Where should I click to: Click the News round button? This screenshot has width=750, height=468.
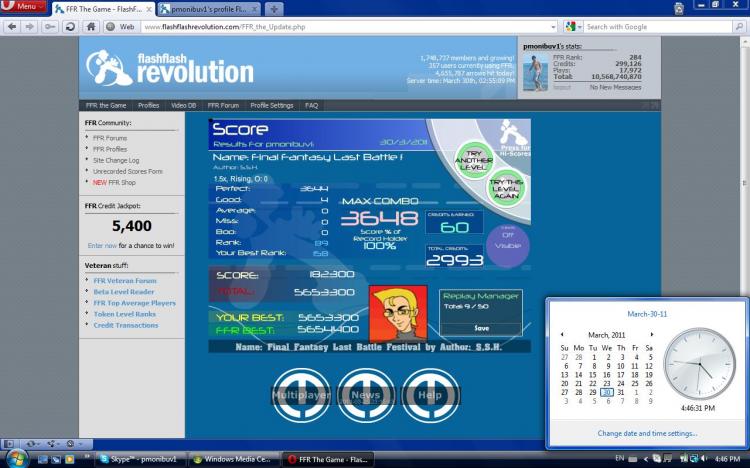point(366,395)
